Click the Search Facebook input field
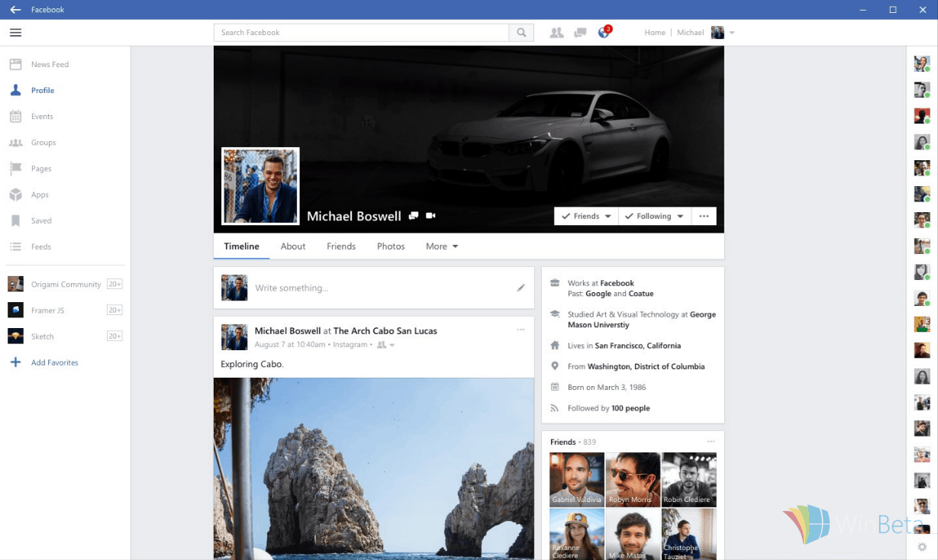 [362, 33]
